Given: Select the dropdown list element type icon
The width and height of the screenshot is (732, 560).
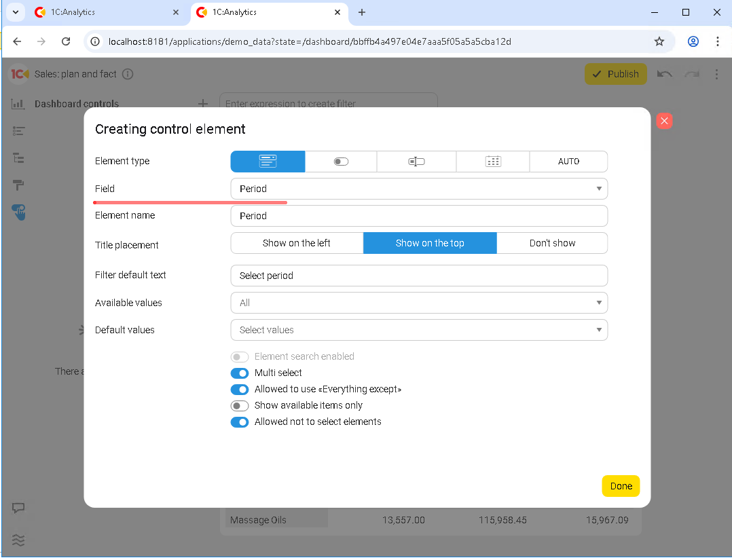Looking at the screenshot, I should 268,162.
